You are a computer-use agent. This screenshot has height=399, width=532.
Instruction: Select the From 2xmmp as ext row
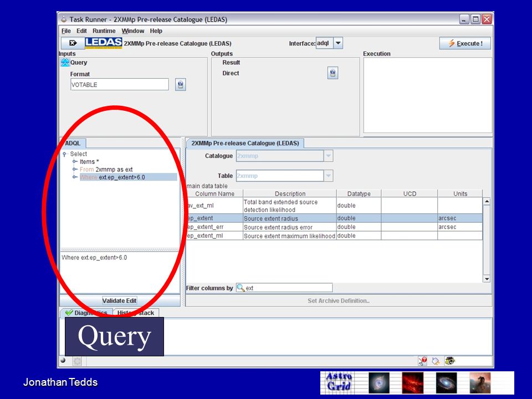coord(106,170)
